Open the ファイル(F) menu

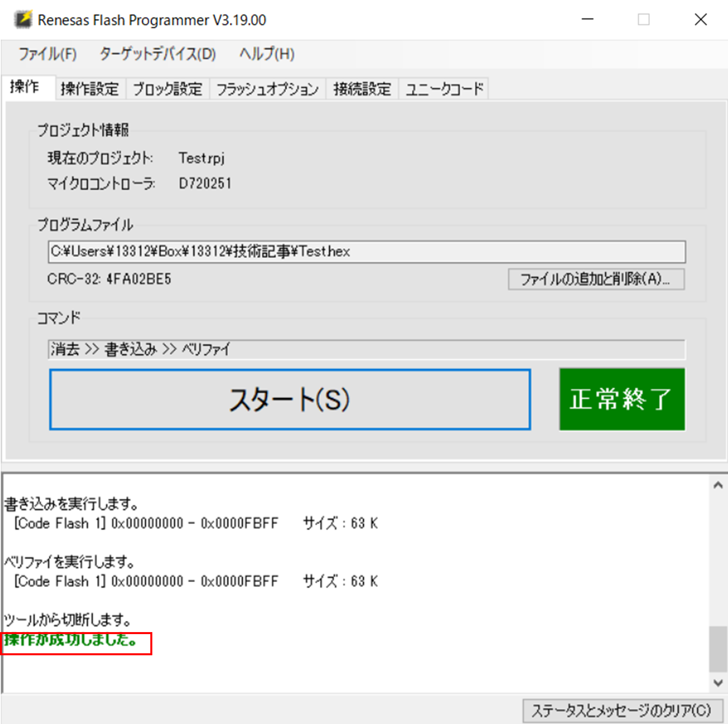(48, 54)
